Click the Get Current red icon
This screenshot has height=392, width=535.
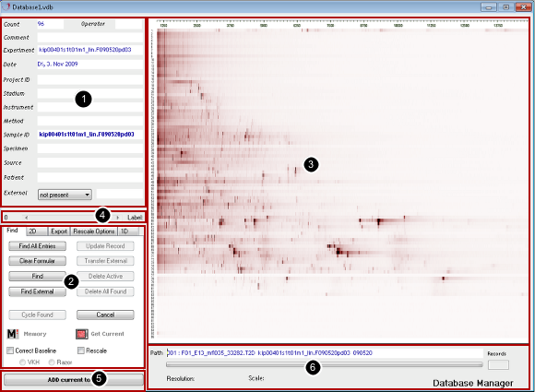[x=82, y=334]
